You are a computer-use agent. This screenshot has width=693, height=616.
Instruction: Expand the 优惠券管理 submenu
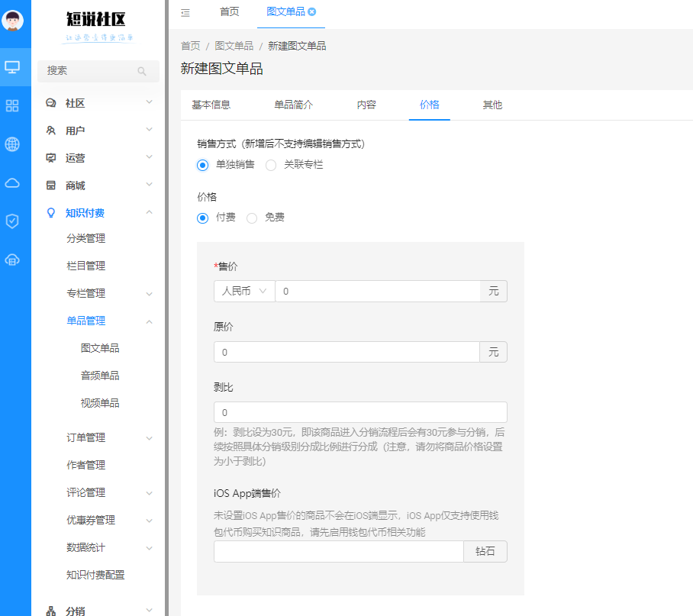click(x=150, y=521)
